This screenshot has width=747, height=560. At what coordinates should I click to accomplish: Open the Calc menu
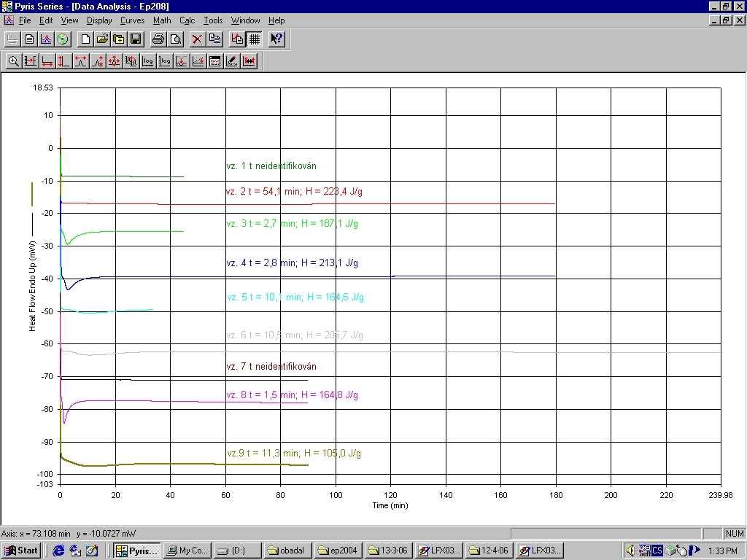click(x=187, y=20)
